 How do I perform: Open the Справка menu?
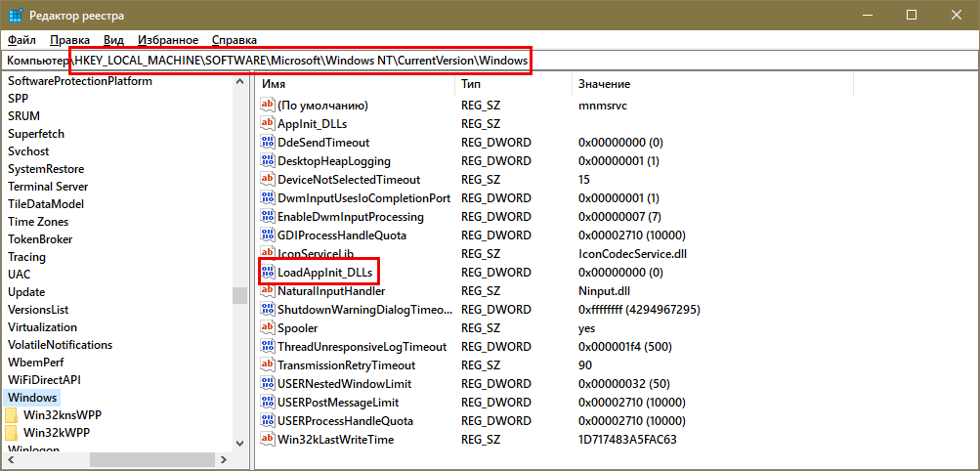tap(234, 40)
